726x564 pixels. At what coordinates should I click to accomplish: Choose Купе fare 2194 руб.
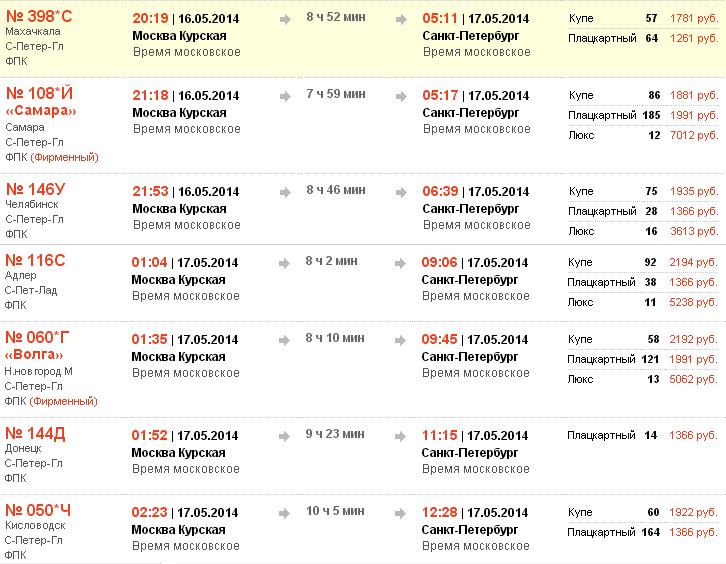coord(694,262)
